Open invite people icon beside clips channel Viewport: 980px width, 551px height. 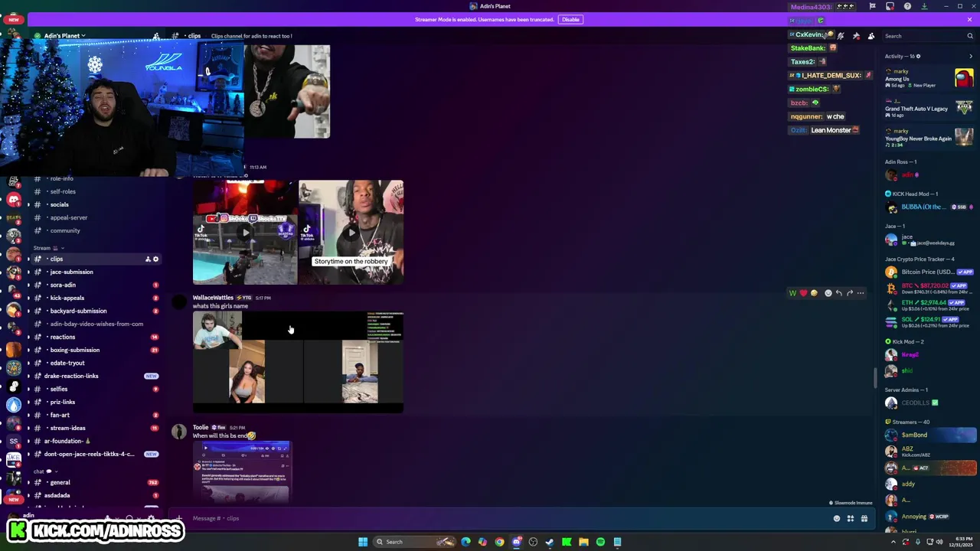(148, 259)
